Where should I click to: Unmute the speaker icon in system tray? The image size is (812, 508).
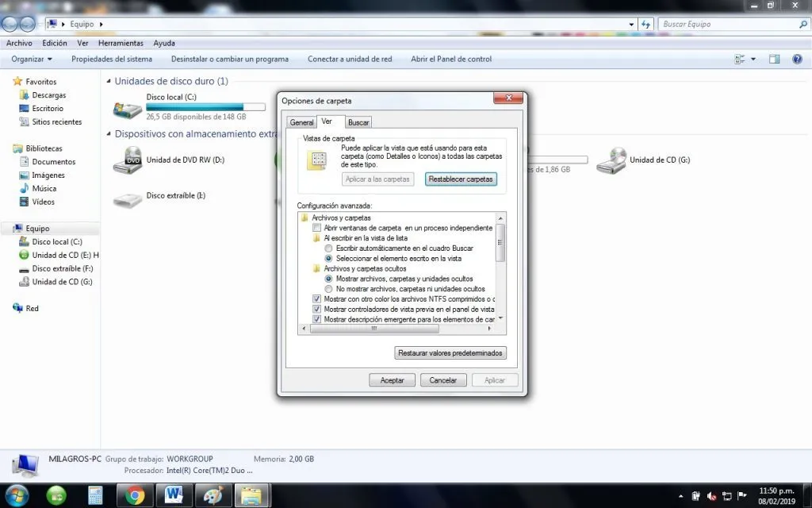click(712, 495)
